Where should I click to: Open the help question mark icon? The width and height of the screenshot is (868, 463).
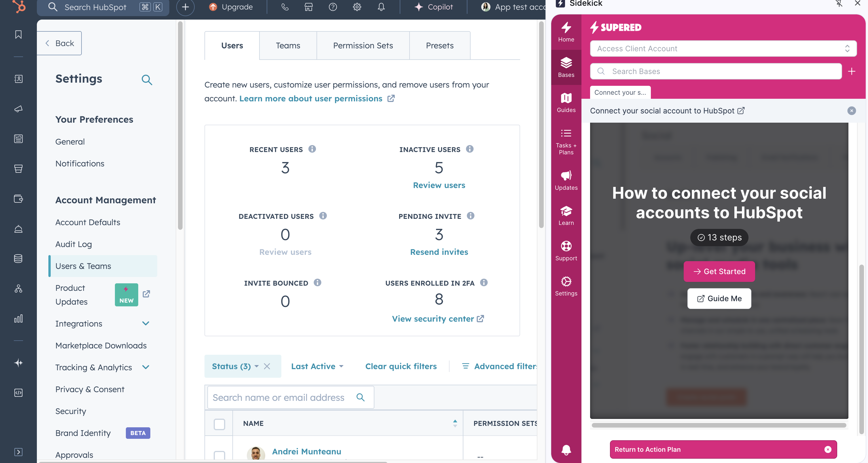[333, 7]
